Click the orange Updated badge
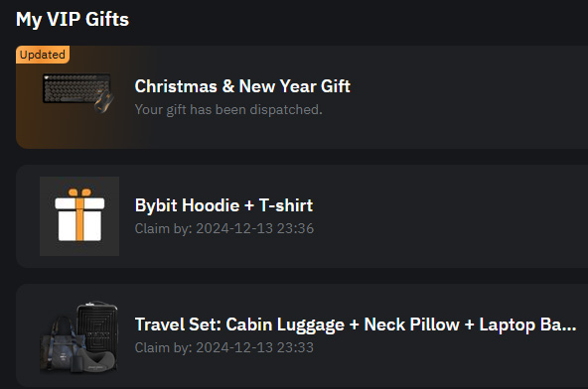 [x=43, y=55]
